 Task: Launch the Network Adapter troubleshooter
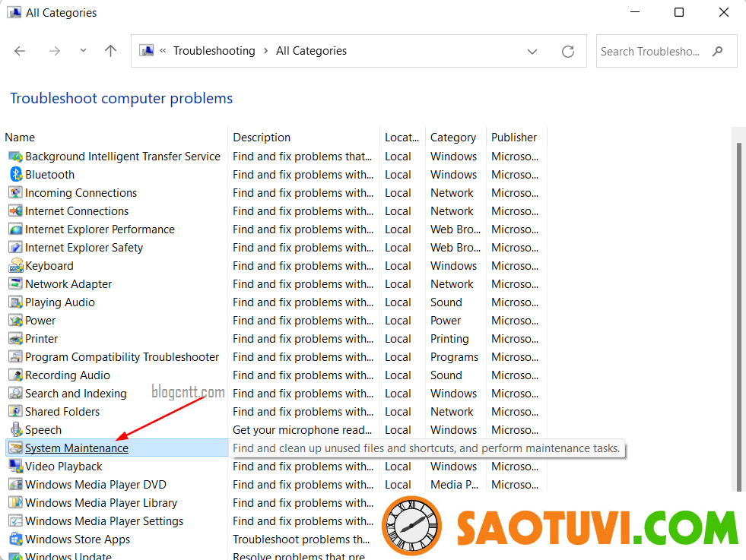[x=68, y=284]
